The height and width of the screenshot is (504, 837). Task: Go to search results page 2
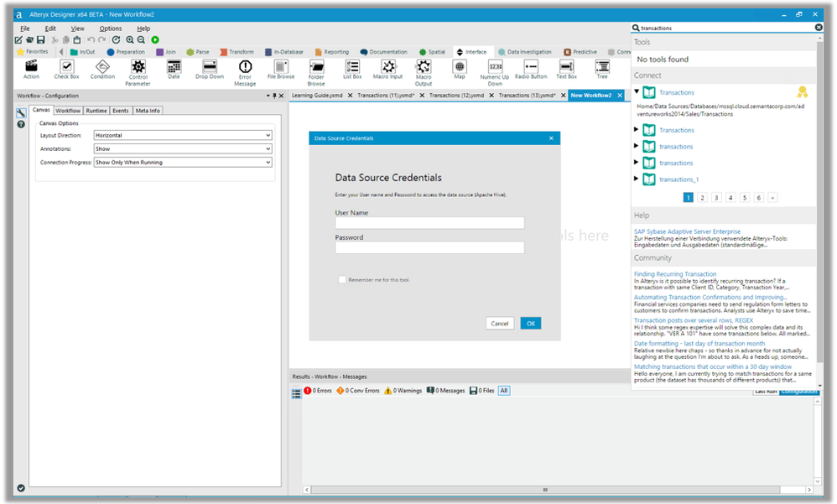(702, 198)
